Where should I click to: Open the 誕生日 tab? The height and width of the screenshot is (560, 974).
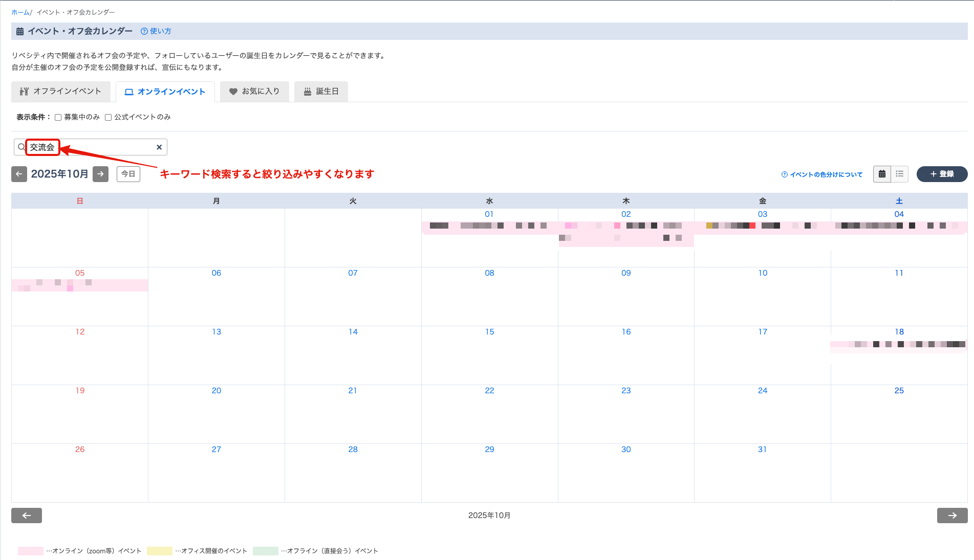pos(321,92)
